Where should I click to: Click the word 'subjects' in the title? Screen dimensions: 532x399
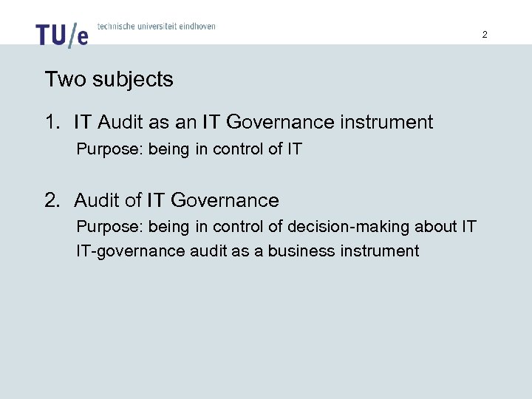pyautogui.click(x=133, y=80)
